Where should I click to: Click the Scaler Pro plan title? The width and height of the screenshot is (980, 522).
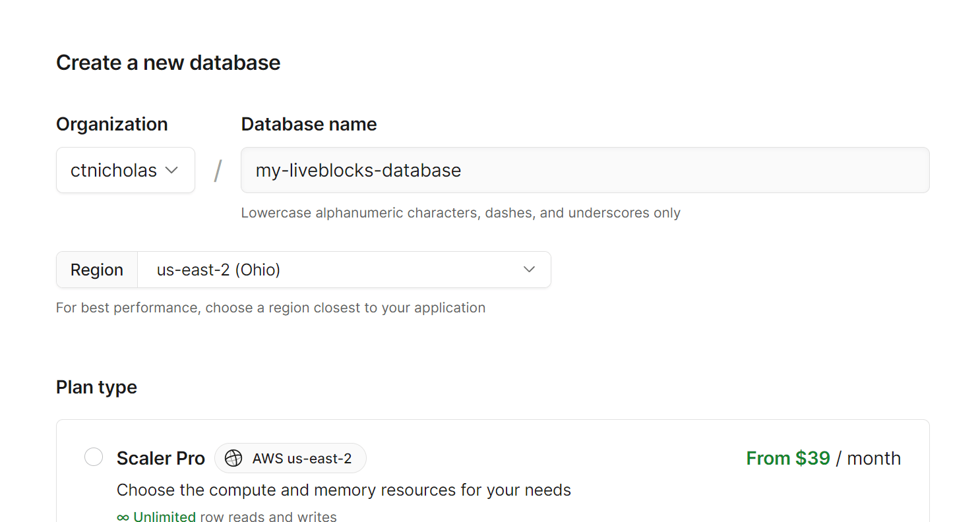point(160,457)
